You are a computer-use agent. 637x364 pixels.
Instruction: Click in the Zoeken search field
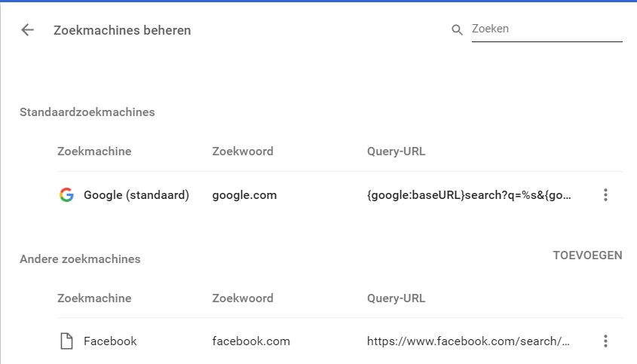tap(547, 29)
